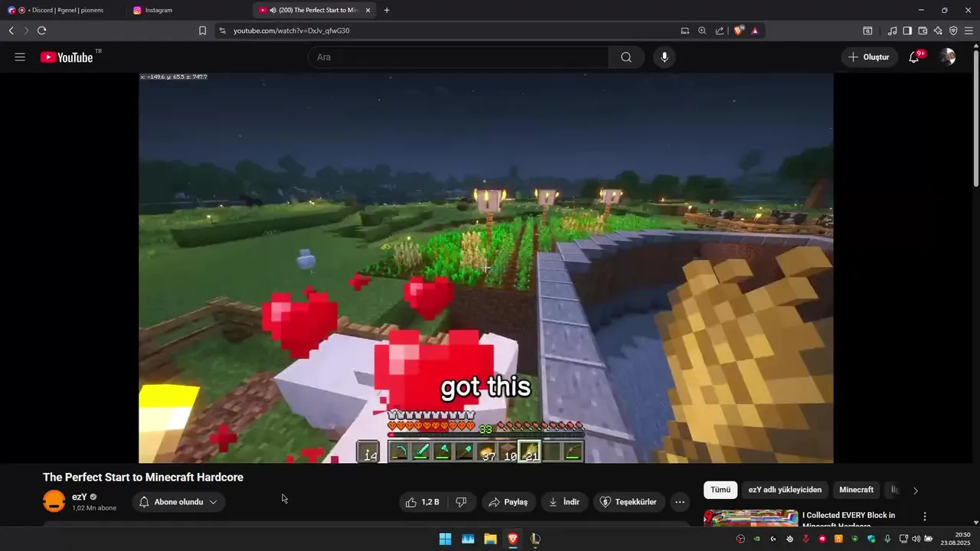Open the YouTube hamburger guide menu
This screenshot has width=980, height=551.
(x=20, y=57)
